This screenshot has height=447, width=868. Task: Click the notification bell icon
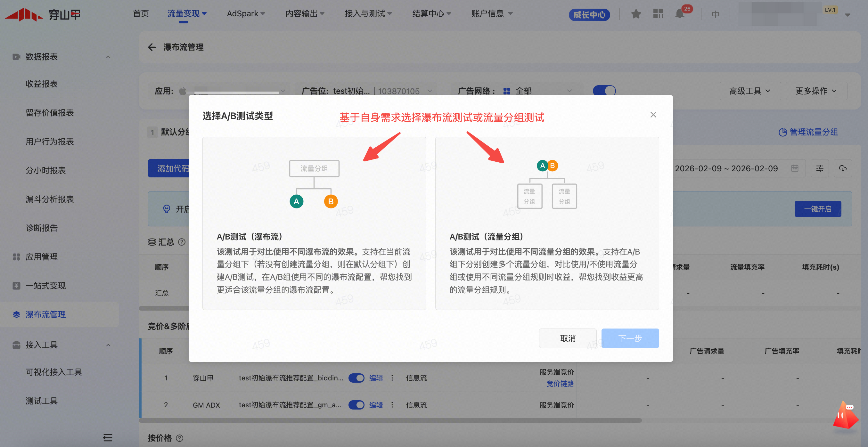click(x=680, y=14)
